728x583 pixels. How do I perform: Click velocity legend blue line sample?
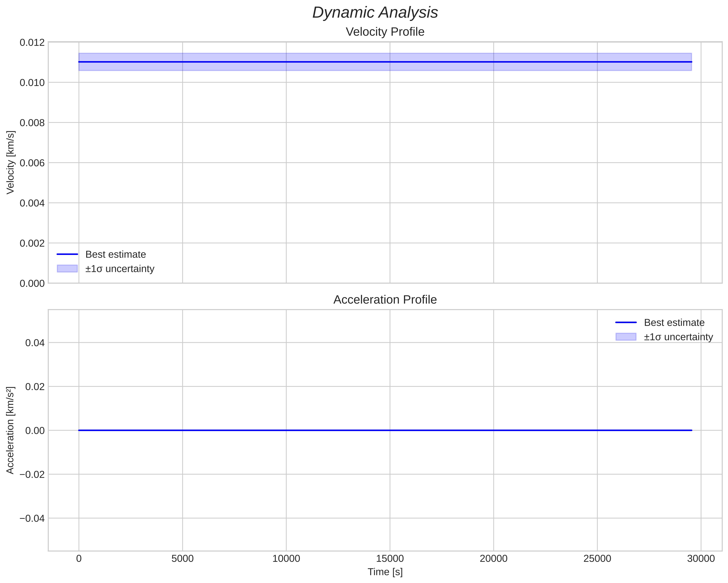[67, 254]
